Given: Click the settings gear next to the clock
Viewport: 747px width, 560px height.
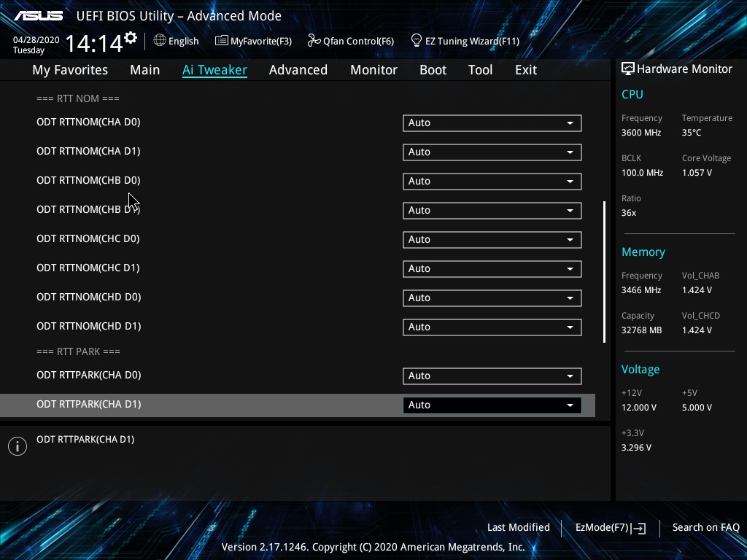Looking at the screenshot, I should (x=131, y=38).
